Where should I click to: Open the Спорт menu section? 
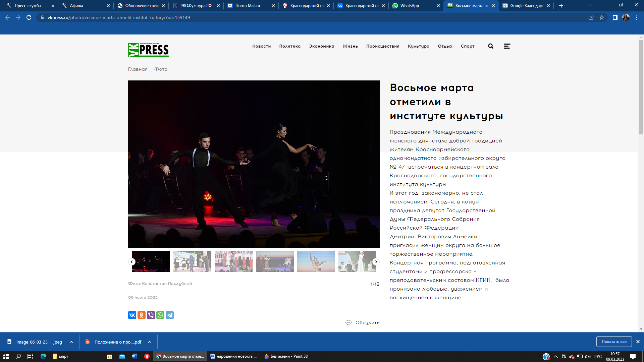(x=468, y=46)
